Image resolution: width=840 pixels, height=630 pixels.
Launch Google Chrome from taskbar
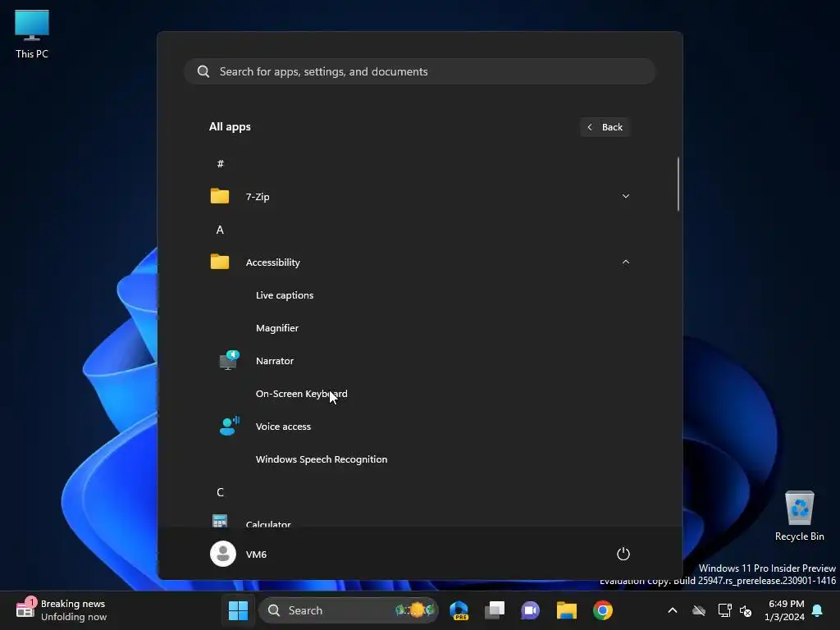click(x=603, y=610)
